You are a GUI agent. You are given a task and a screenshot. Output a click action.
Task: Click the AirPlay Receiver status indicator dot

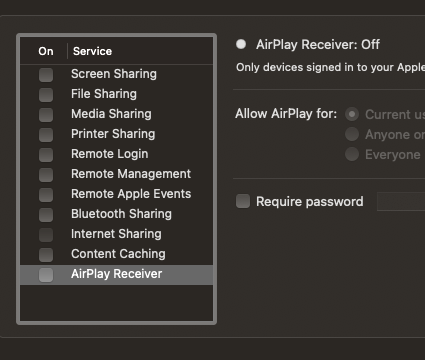click(241, 44)
